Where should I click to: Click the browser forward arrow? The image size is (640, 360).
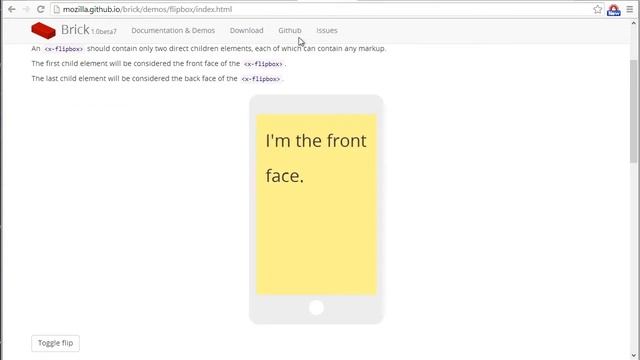[x=26, y=9]
